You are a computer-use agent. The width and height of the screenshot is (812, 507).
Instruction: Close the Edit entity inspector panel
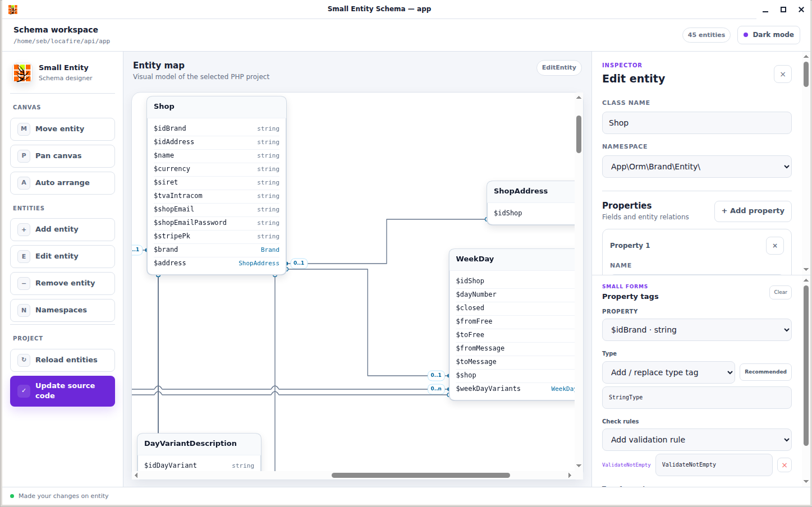(783, 74)
